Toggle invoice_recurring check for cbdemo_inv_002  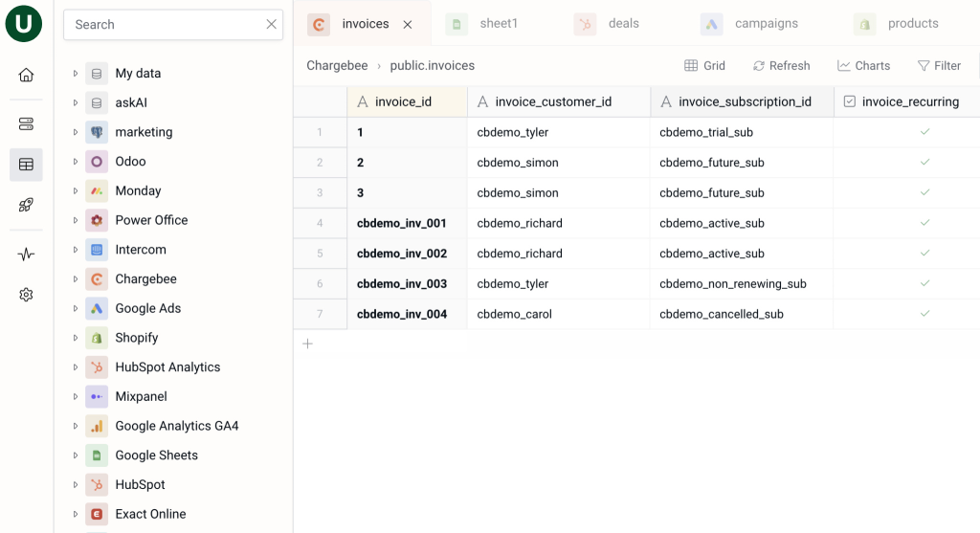tap(925, 253)
